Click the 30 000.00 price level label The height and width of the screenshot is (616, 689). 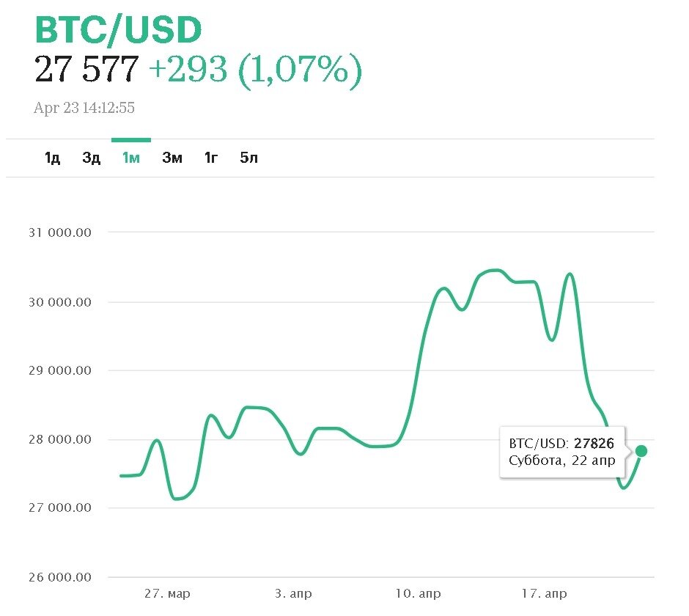[x=60, y=302]
